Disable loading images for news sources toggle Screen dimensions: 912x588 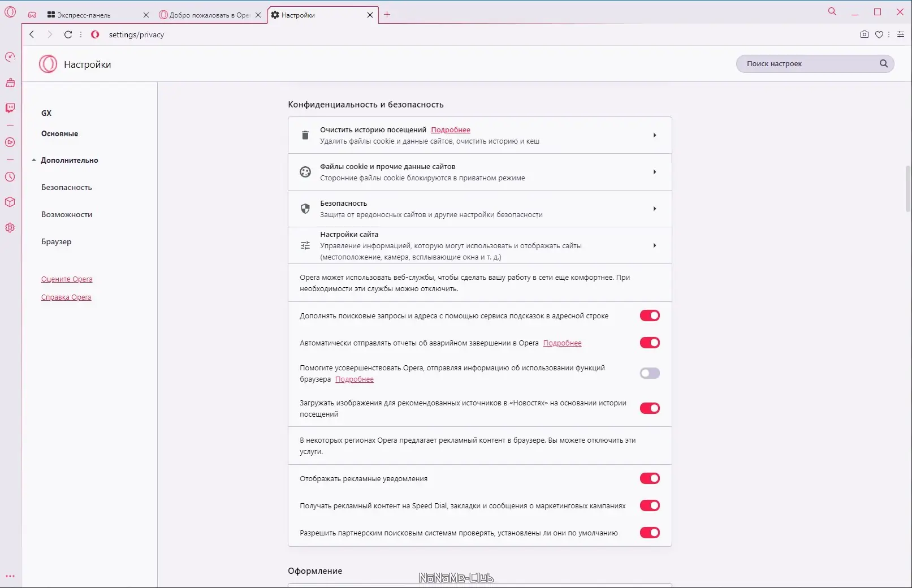click(650, 408)
